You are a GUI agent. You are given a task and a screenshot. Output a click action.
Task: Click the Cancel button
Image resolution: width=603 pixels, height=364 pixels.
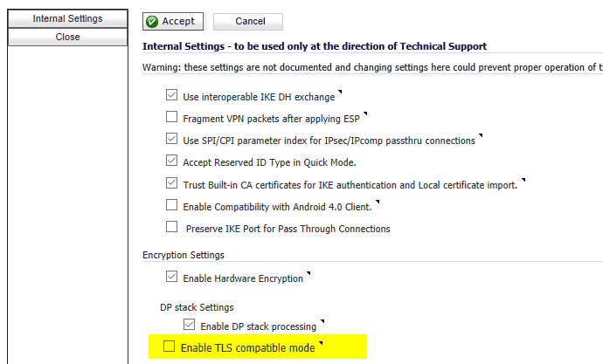(x=248, y=22)
